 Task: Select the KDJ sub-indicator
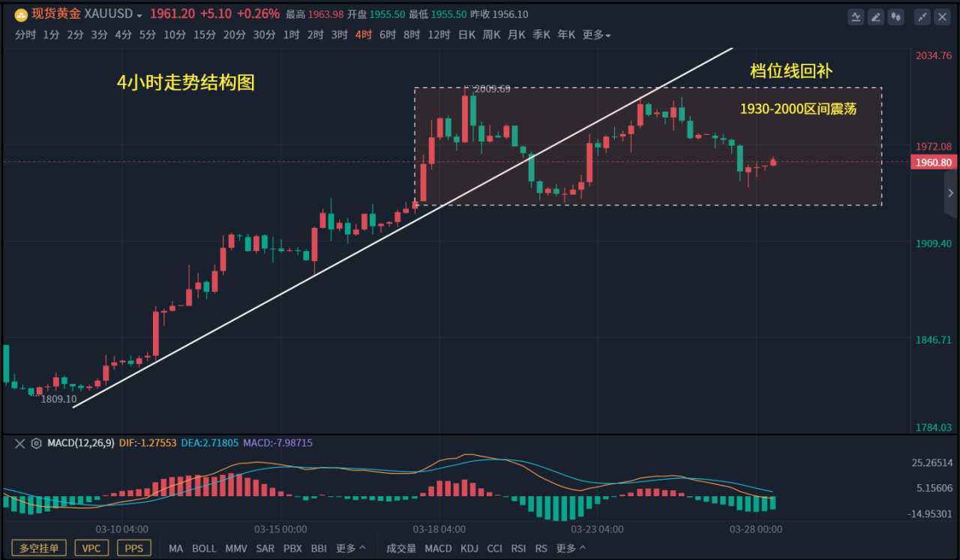(x=469, y=548)
